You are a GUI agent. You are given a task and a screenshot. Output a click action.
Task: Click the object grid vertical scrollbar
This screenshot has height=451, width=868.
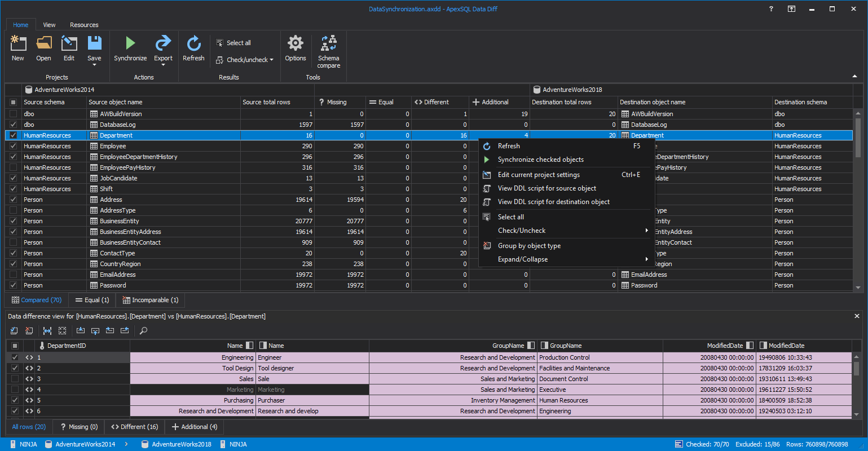point(858,200)
